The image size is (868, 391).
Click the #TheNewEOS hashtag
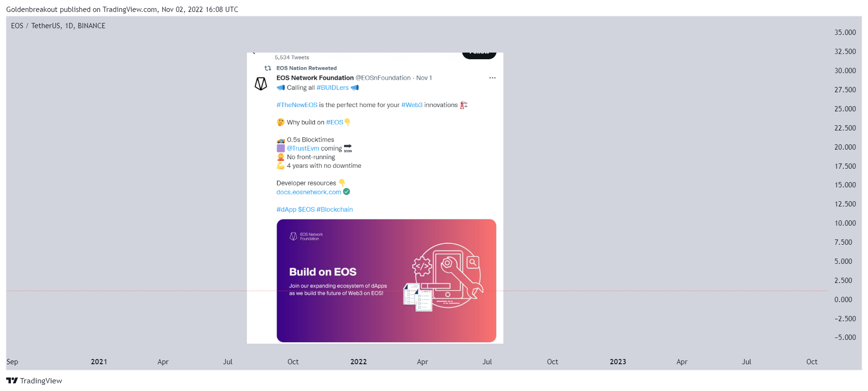(297, 105)
